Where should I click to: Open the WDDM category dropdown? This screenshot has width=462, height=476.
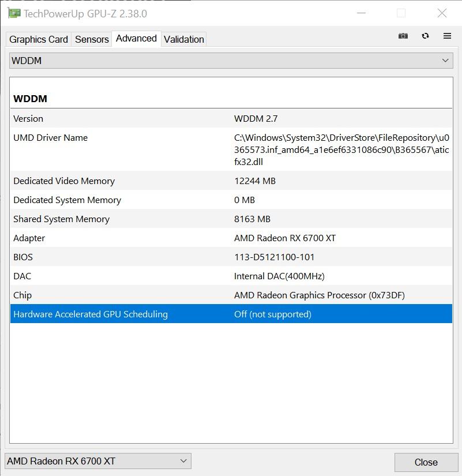(x=231, y=61)
